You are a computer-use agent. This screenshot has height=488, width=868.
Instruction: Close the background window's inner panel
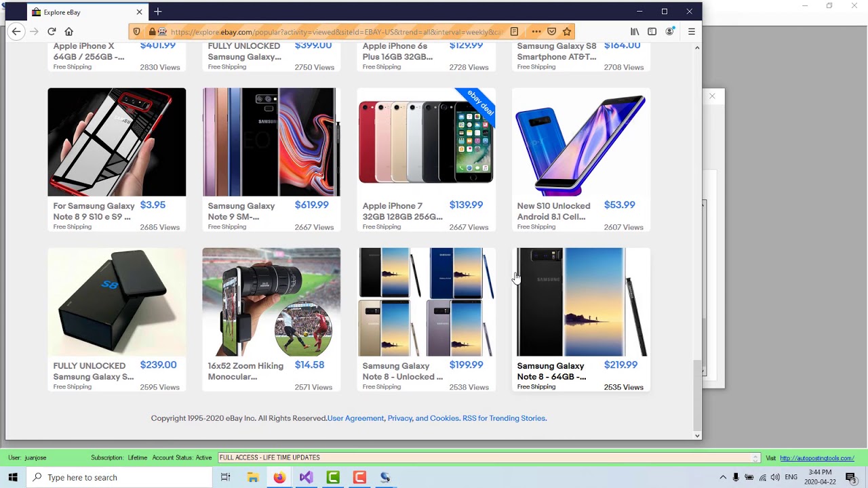pos(712,96)
